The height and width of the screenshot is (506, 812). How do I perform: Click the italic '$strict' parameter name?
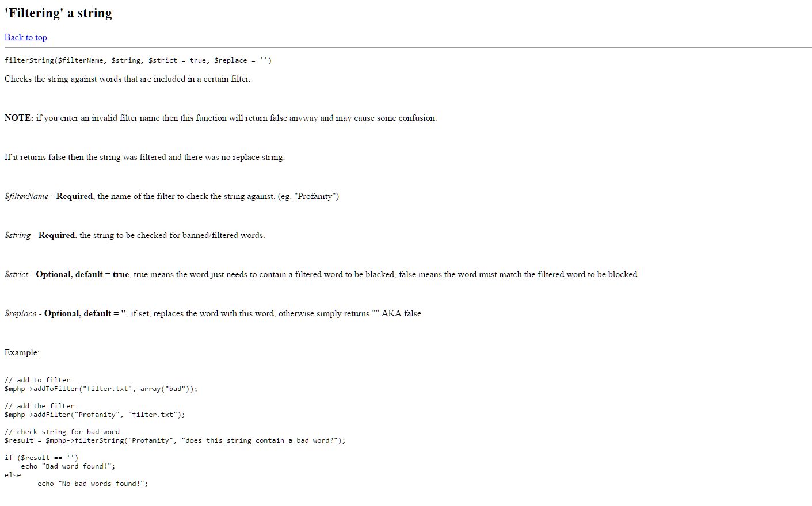pyautogui.click(x=16, y=274)
